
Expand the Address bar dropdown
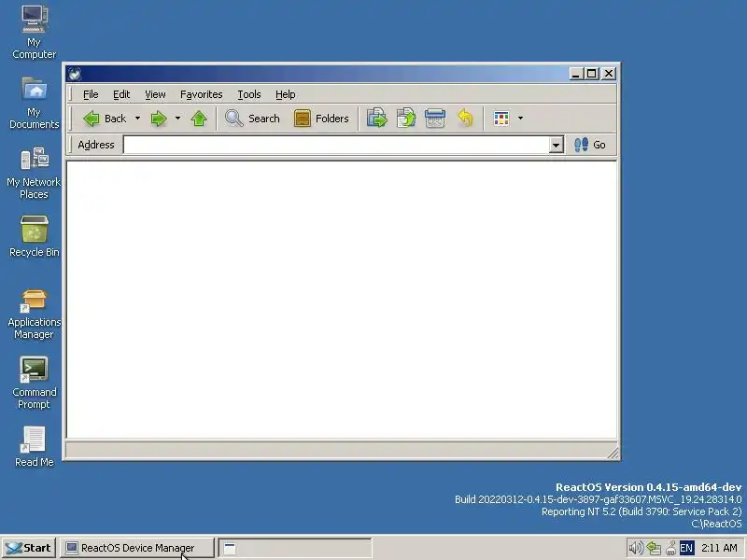(556, 145)
